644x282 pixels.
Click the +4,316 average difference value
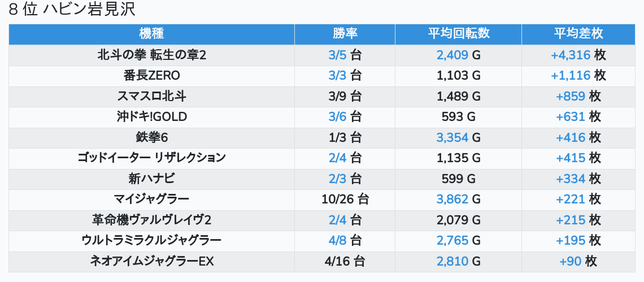571,55
